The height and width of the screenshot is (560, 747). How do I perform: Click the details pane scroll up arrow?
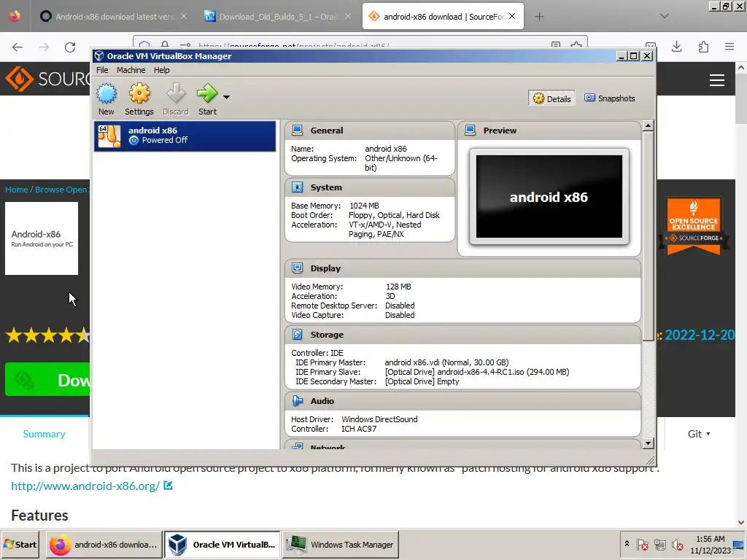pyautogui.click(x=648, y=126)
